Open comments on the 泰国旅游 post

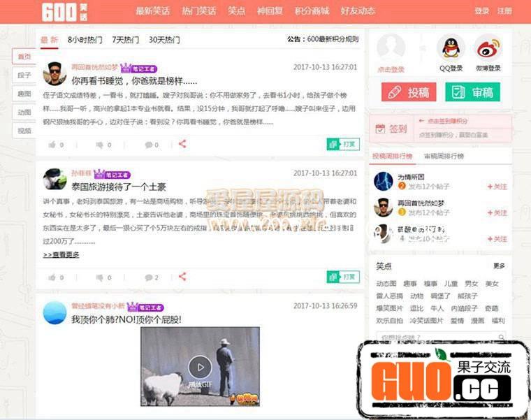(149, 277)
